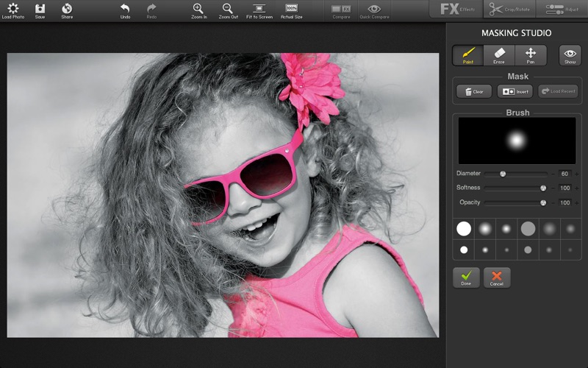Open the Adjust tab
This screenshot has width=588, height=368.
562,10
